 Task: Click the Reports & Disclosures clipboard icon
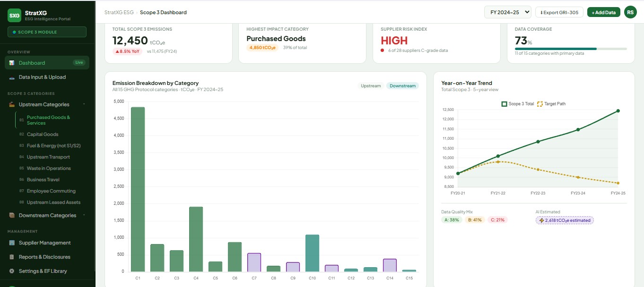tap(12, 257)
